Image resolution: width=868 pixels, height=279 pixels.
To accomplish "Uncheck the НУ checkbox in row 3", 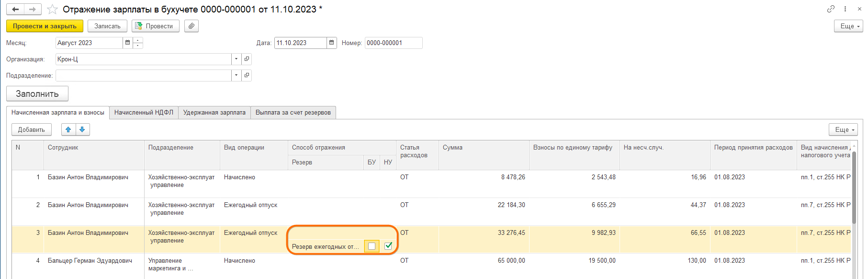I will click(388, 246).
